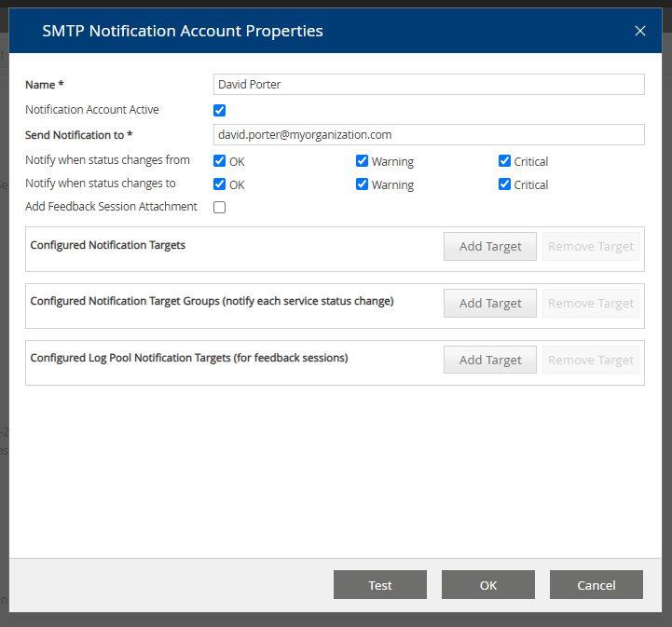Cancel the account properties dialog
Image resolution: width=672 pixels, height=627 pixels.
(x=597, y=585)
